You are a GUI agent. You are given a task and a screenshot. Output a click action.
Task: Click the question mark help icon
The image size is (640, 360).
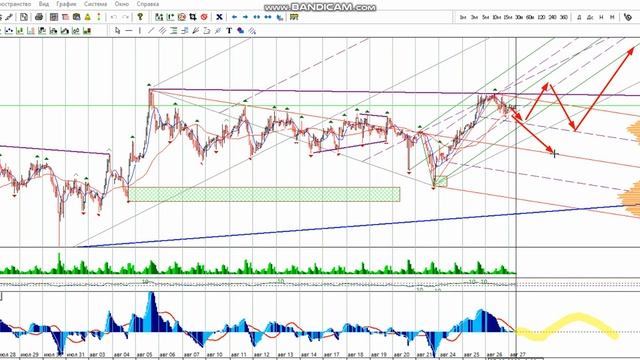pyautogui.click(x=140, y=17)
